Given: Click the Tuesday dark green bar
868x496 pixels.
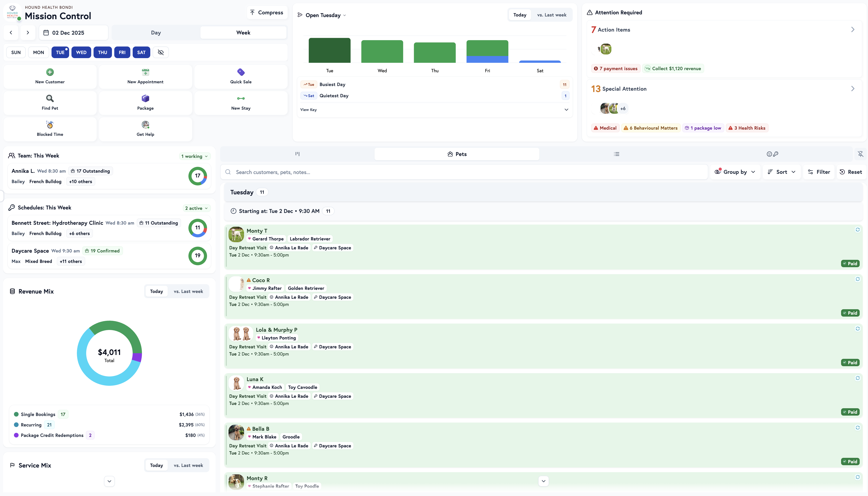Looking at the screenshot, I should (x=329, y=50).
